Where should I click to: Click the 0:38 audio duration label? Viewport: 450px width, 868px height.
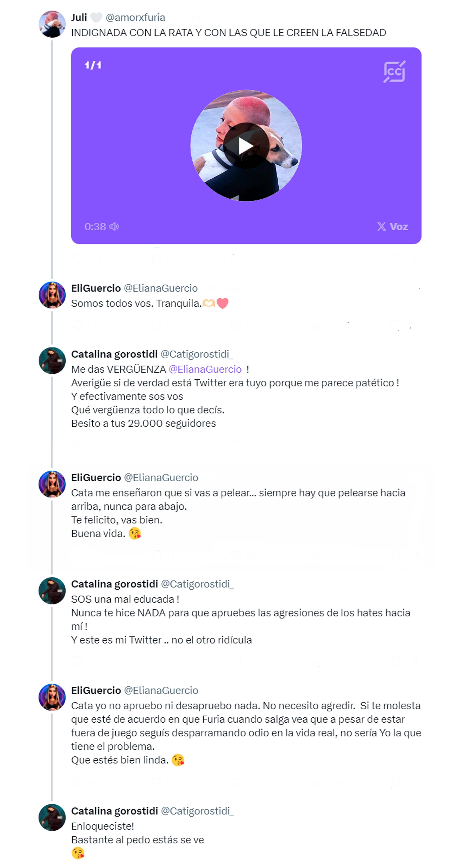(95, 226)
